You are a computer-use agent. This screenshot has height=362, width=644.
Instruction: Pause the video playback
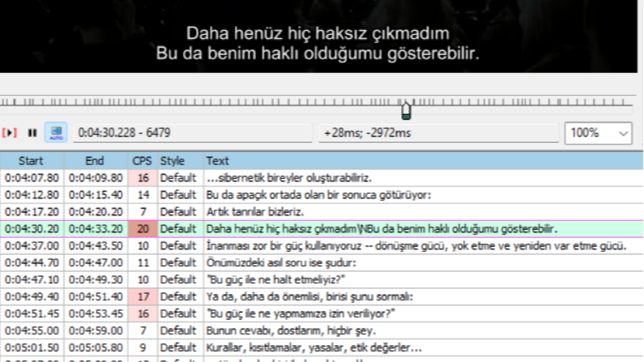32,133
